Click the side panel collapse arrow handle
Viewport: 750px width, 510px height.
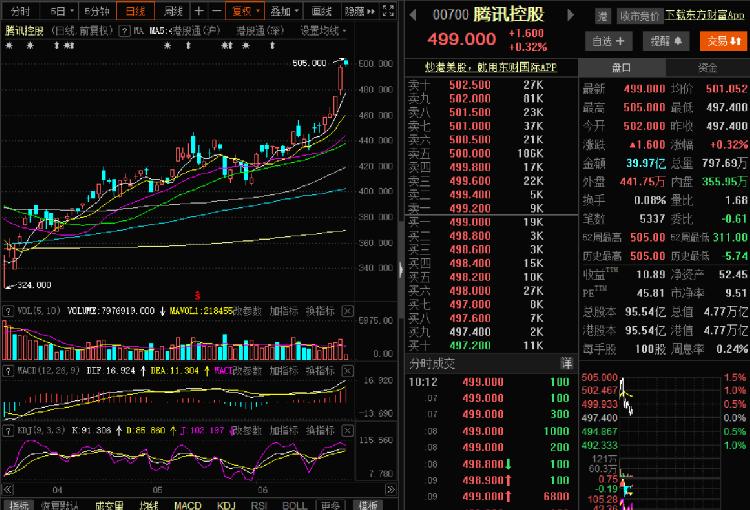click(401, 270)
